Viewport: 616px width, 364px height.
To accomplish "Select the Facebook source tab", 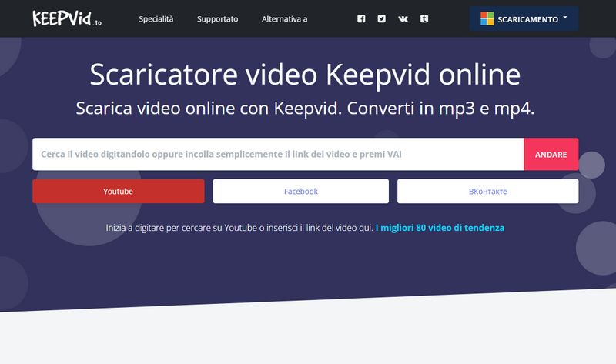I will [x=300, y=191].
